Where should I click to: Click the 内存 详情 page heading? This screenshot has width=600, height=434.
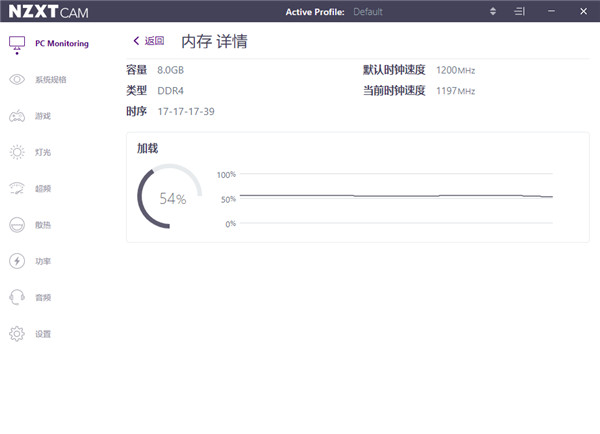pos(214,41)
